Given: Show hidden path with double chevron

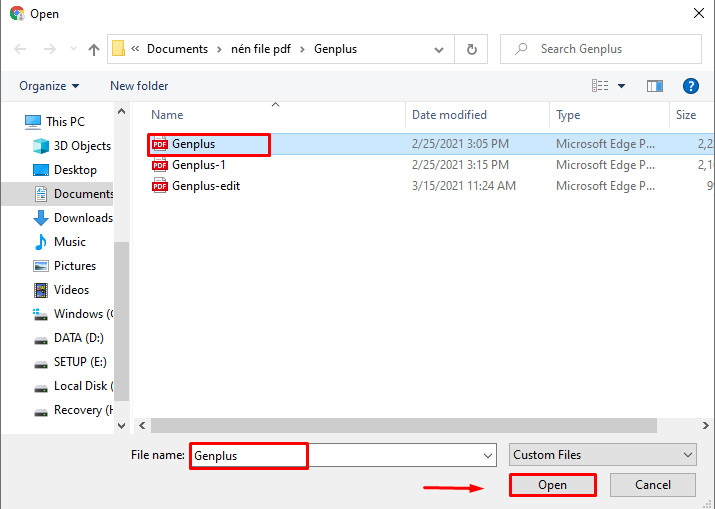Looking at the screenshot, I should [135, 48].
